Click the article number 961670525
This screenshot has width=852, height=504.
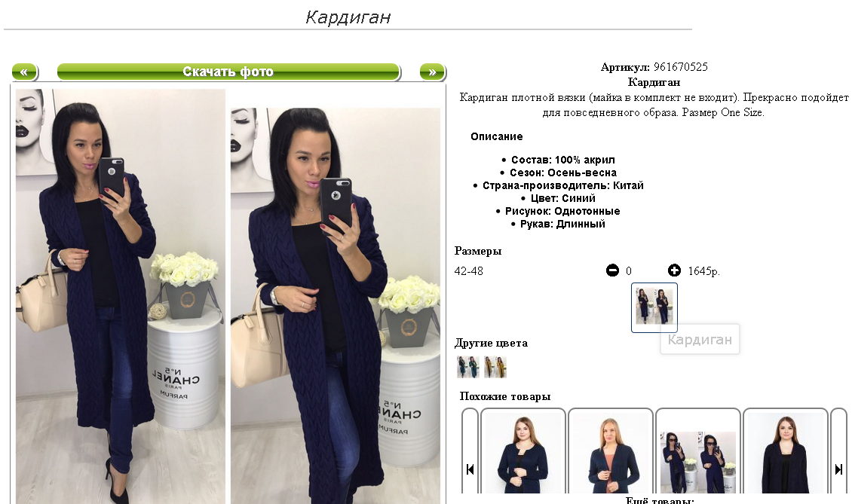681,67
